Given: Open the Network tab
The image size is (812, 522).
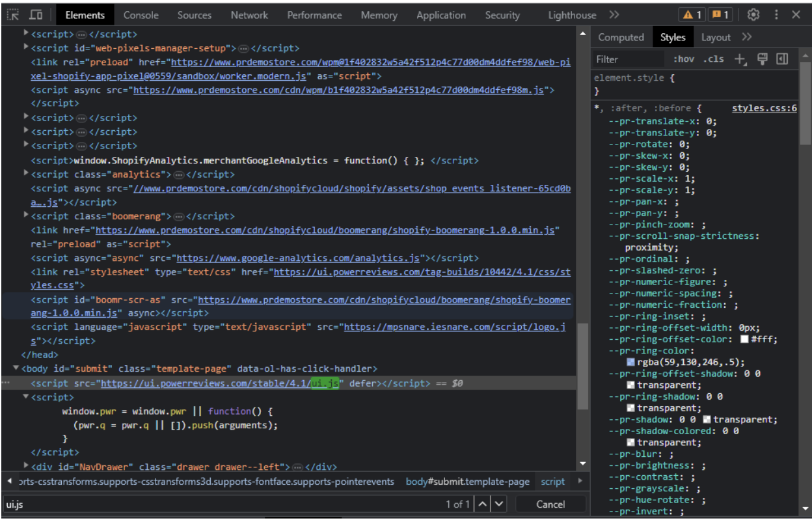Looking at the screenshot, I should [249, 15].
